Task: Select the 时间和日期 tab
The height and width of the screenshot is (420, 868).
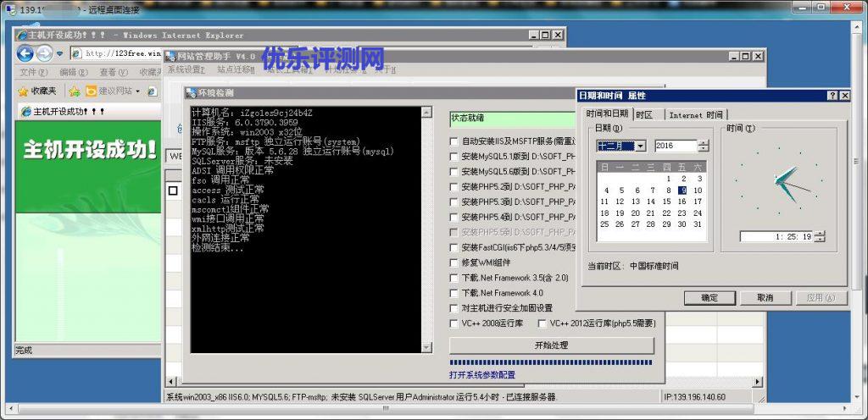Action: 607,113
